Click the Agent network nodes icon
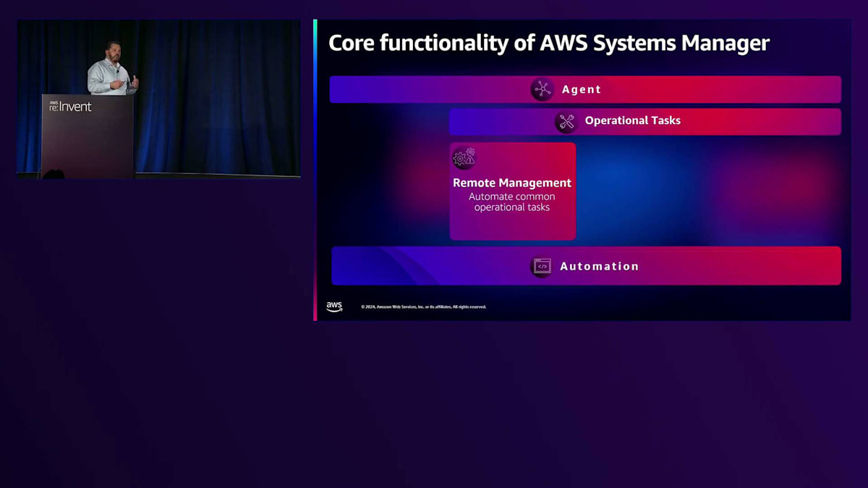868x488 pixels. pos(542,90)
